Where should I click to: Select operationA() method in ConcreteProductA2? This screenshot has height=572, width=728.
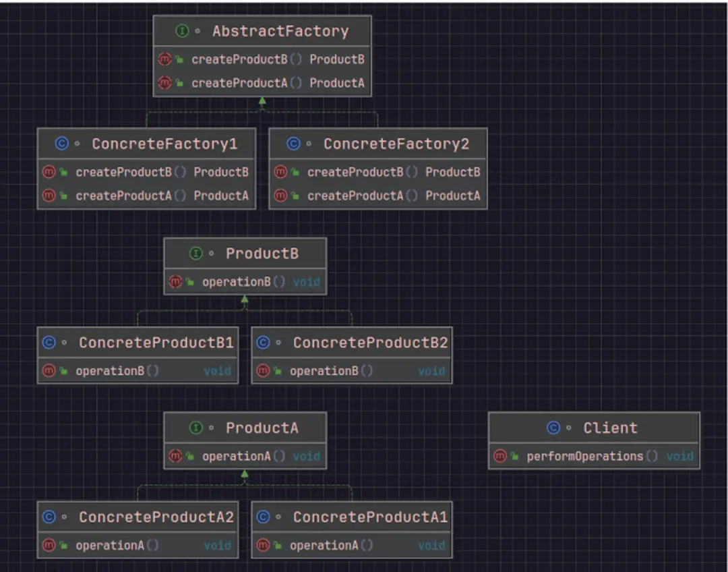(x=109, y=546)
